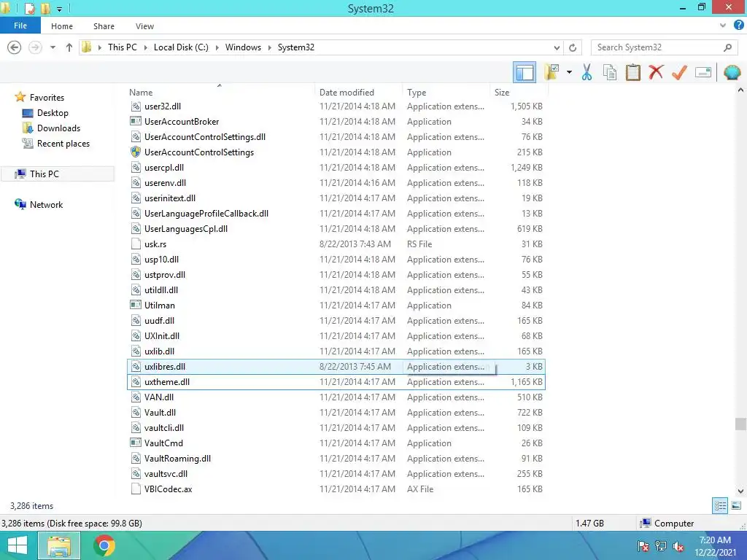Click the vertical scrollbar thumb
Viewport: 747px width, 560px height.
(740, 424)
